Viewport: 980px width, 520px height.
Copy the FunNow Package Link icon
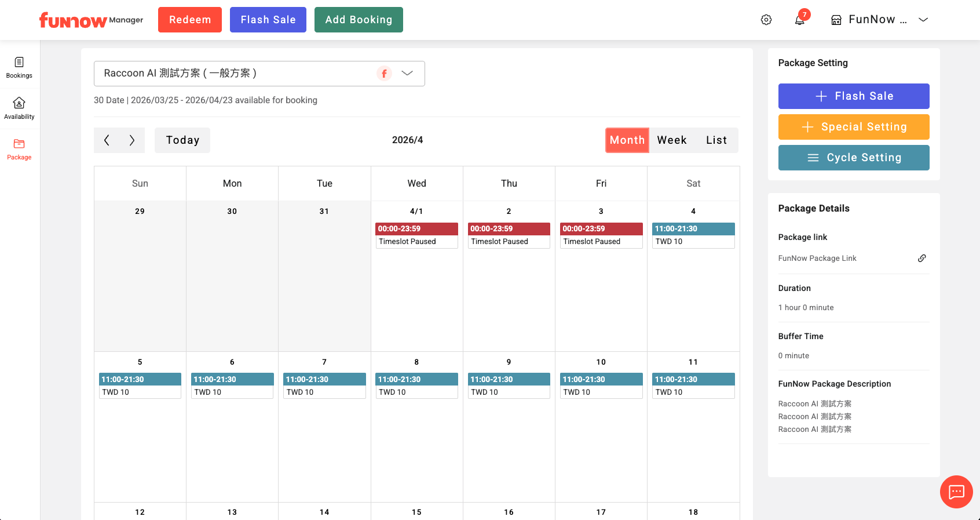(922, 258)
